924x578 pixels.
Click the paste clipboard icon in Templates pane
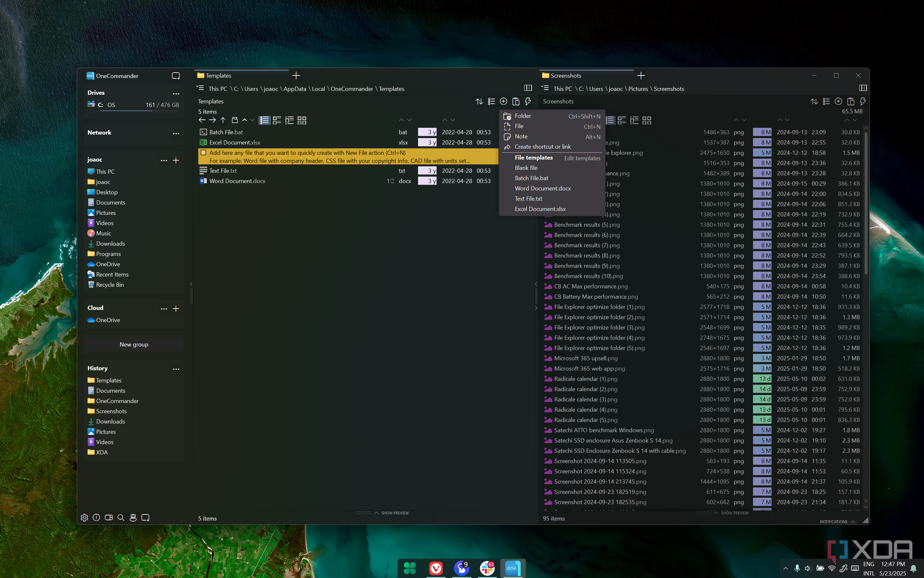[516, 101]
